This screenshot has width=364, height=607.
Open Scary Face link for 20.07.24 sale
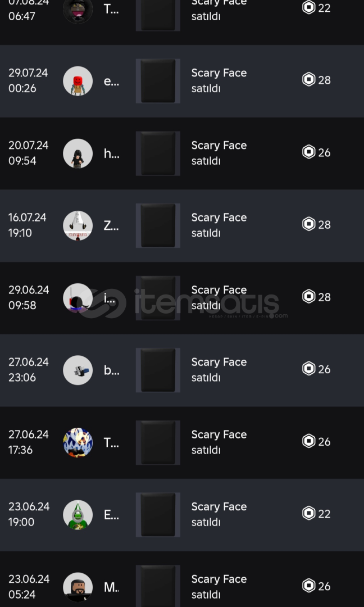(219, 146)
